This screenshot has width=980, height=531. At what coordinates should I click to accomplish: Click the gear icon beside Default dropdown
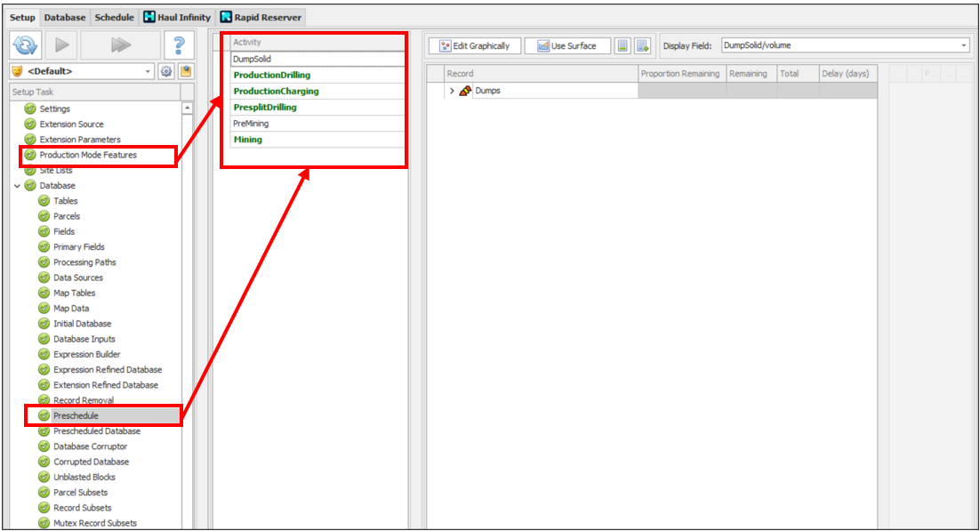[166, 71]
